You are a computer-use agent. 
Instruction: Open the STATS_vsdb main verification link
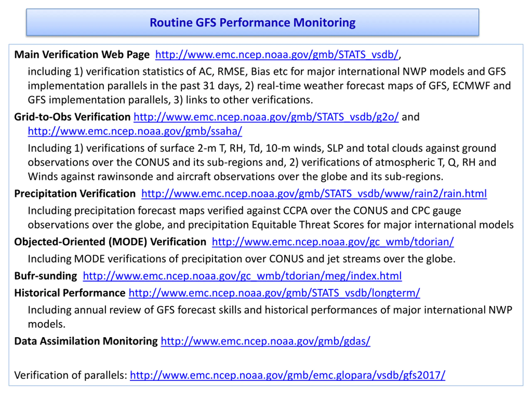(x=277, y=55)
